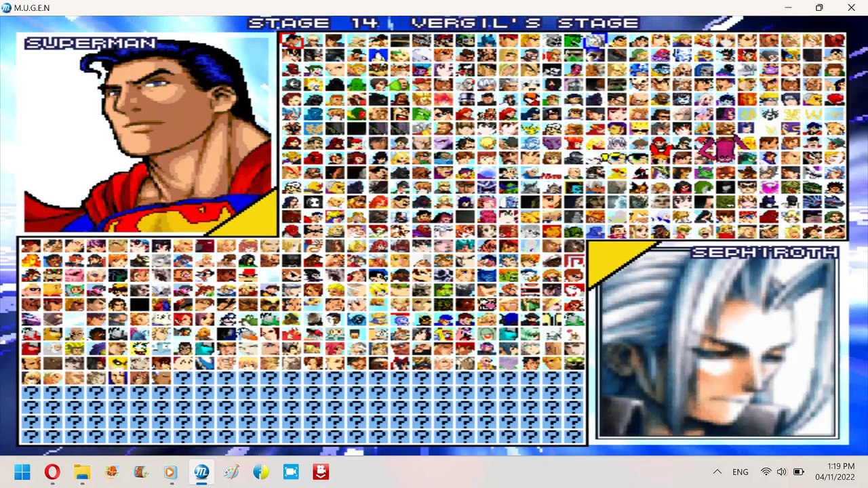Image resolution: width=868 pixels, height=488 pixels.
Task: Click the Superman large portrait
Action: tap(146, 134)
